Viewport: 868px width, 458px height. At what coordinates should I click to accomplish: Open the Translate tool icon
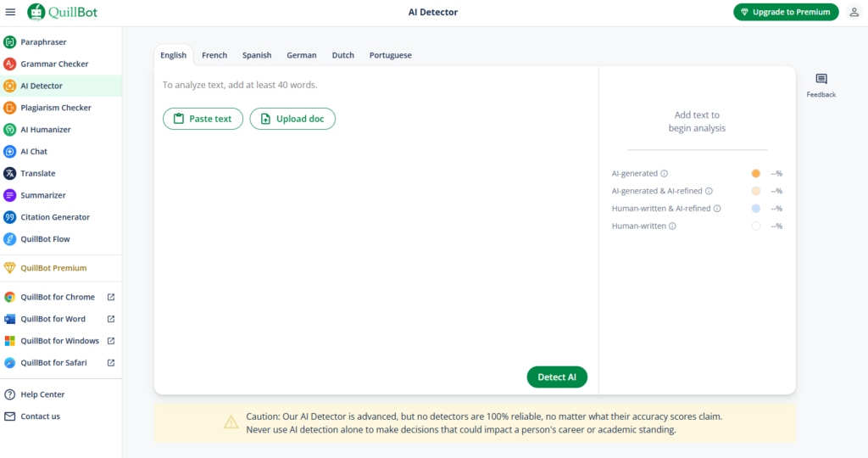click(10, 174)
